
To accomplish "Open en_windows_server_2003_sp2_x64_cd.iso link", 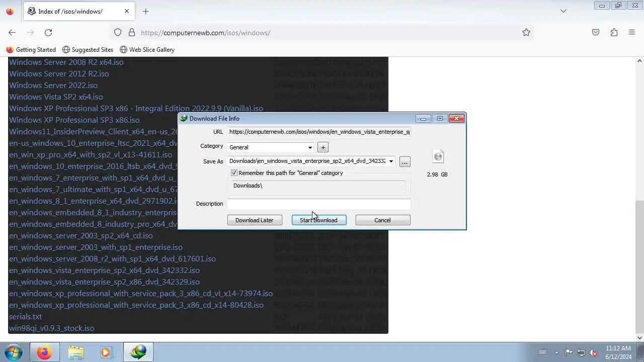I will 80,236.
